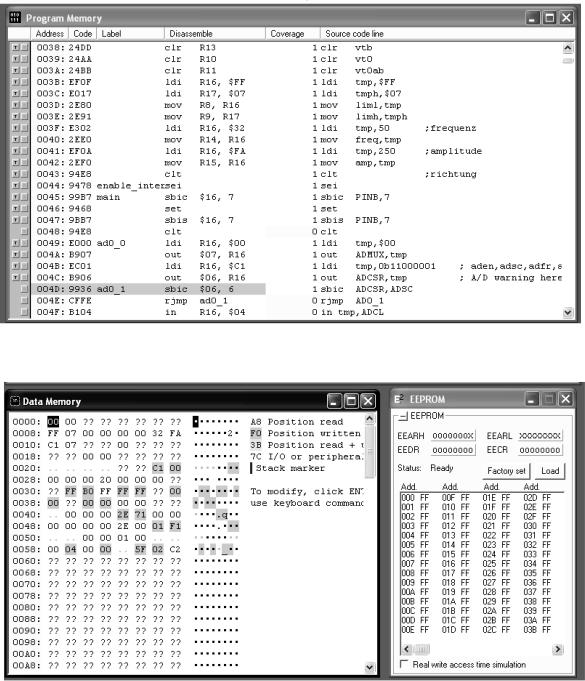The width and height of the screenshot is (585, 681).
Task: Enable Real write access time simulation checkbox
Action: pos(404,664)
